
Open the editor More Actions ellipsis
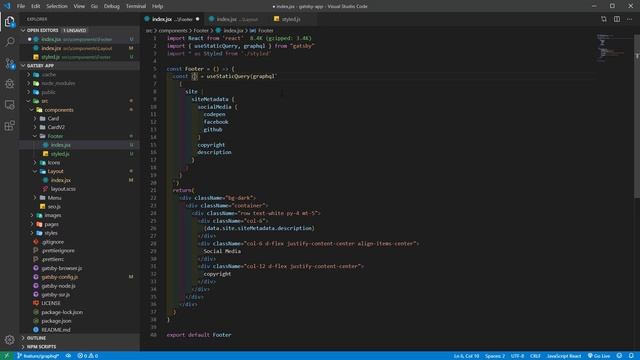[629, 19]
